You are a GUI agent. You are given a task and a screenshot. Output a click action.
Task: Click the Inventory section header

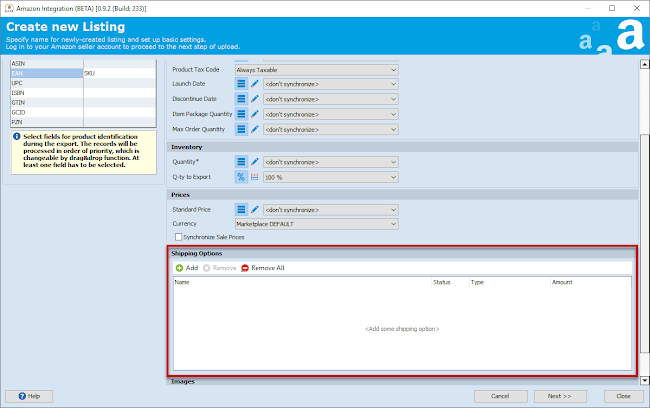(x=402, y=147)
